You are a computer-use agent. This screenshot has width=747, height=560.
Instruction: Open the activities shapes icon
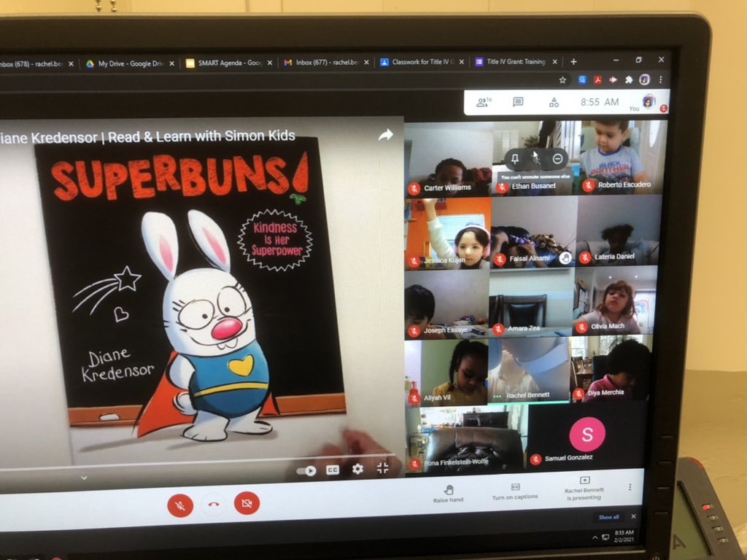(554, 102)
